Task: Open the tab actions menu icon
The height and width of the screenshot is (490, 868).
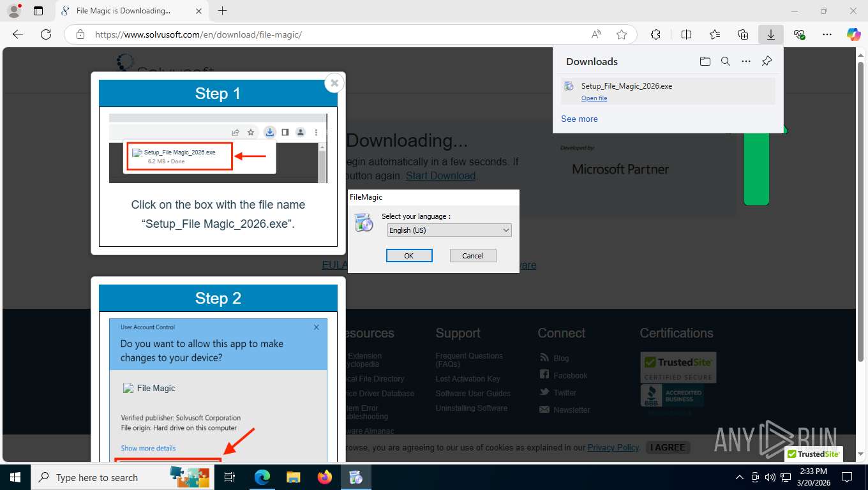Action: click(x=38, y=11)
